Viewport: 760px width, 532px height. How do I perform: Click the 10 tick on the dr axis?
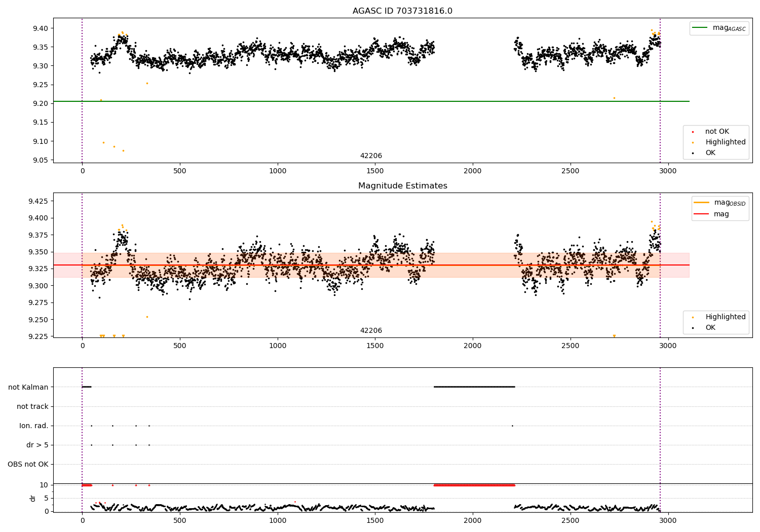[x=44, y=485]
